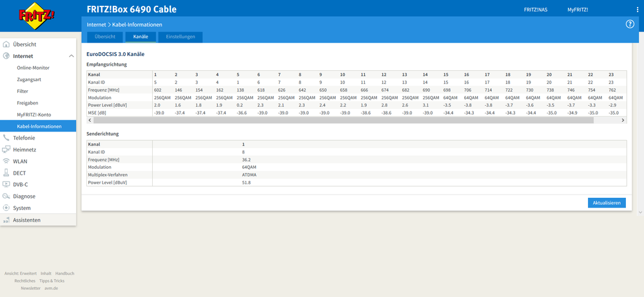Click the Aktualisieren button

coord(607,203)
